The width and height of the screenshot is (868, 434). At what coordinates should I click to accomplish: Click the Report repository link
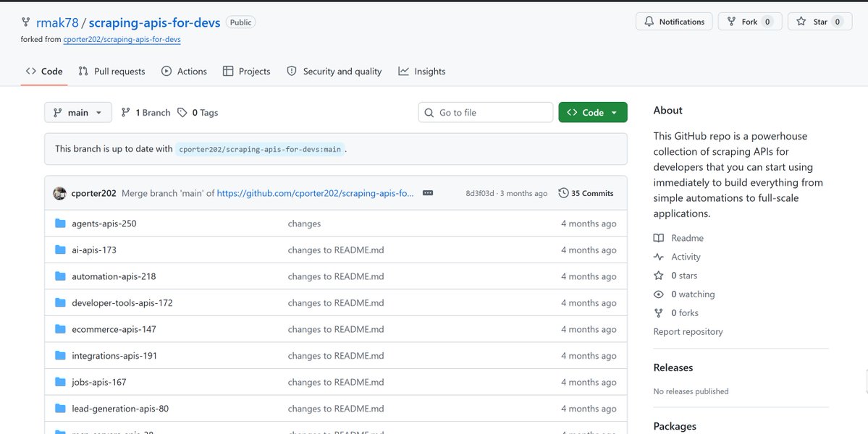point(688,332)
